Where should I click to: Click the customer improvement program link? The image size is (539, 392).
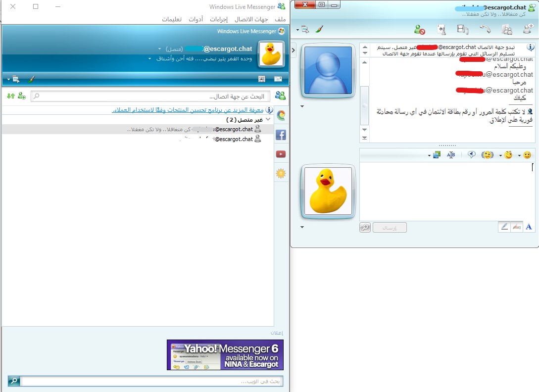[188, 110]
